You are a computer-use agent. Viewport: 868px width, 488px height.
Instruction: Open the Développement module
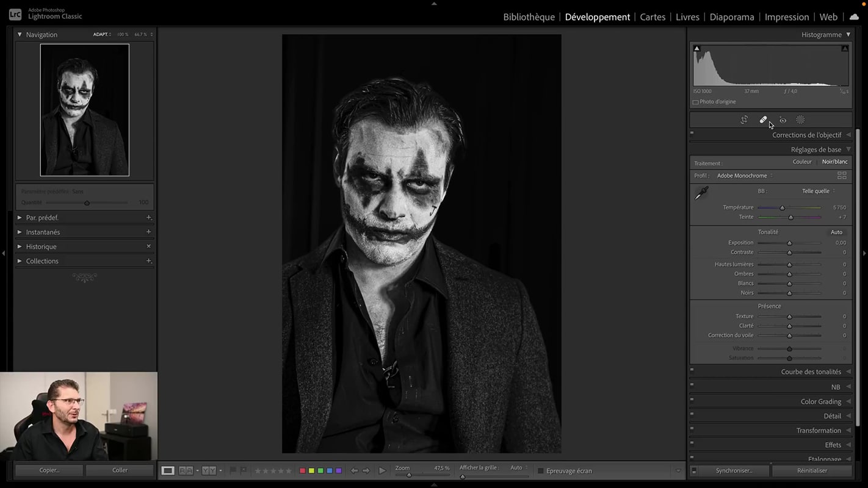click(598, 17)
